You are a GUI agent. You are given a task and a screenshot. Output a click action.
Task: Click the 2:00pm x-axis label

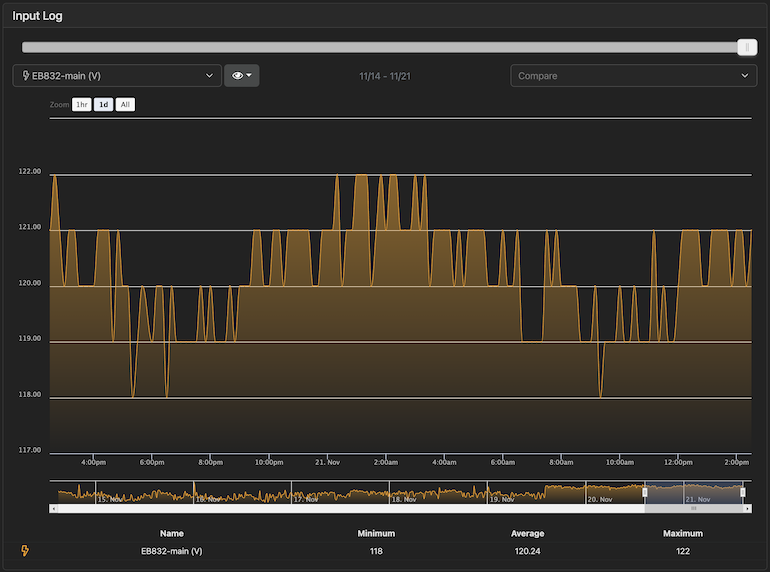click(x=737, y=462)
